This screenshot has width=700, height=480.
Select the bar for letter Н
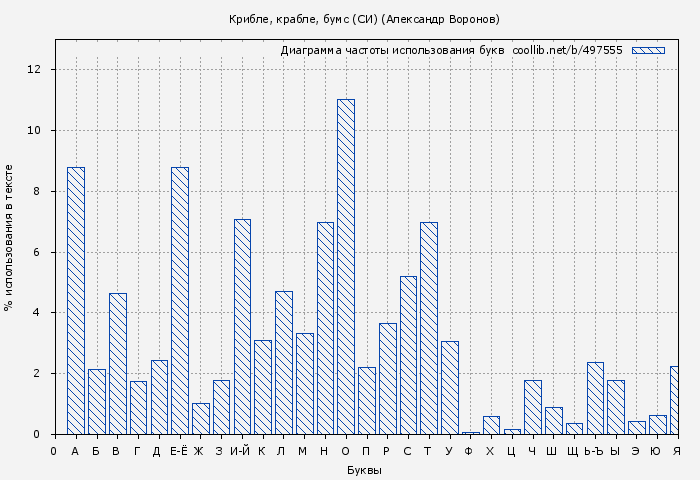pos(325,328)
